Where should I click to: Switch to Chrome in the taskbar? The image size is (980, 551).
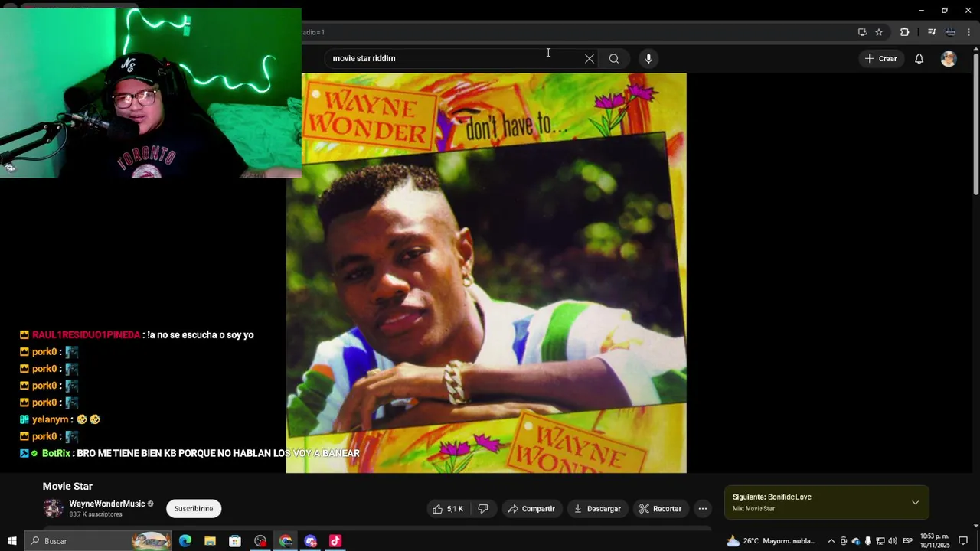286,541
